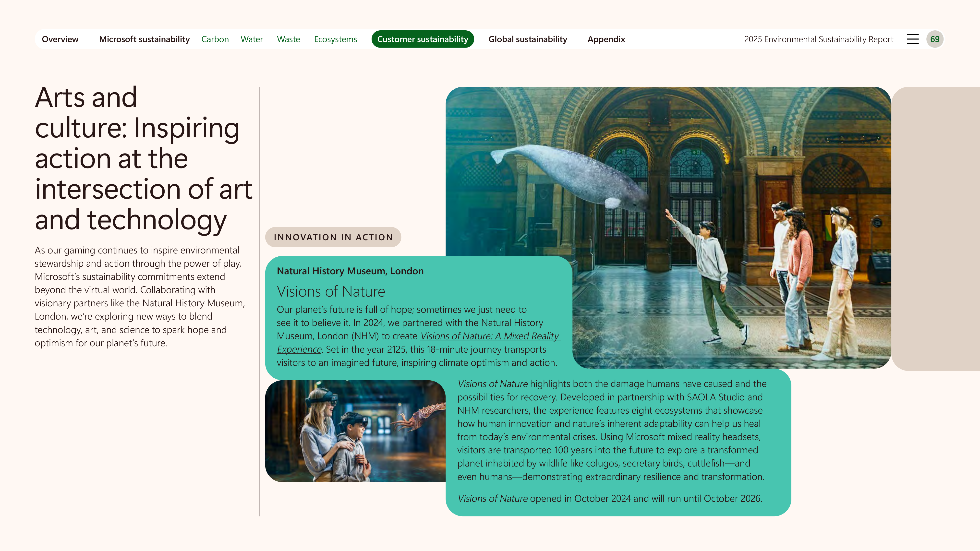Click the INNOVATION IN ACTION label
The width and height of the screenshot is (980, 551).
pyautogui.click(x=333, y=237)
